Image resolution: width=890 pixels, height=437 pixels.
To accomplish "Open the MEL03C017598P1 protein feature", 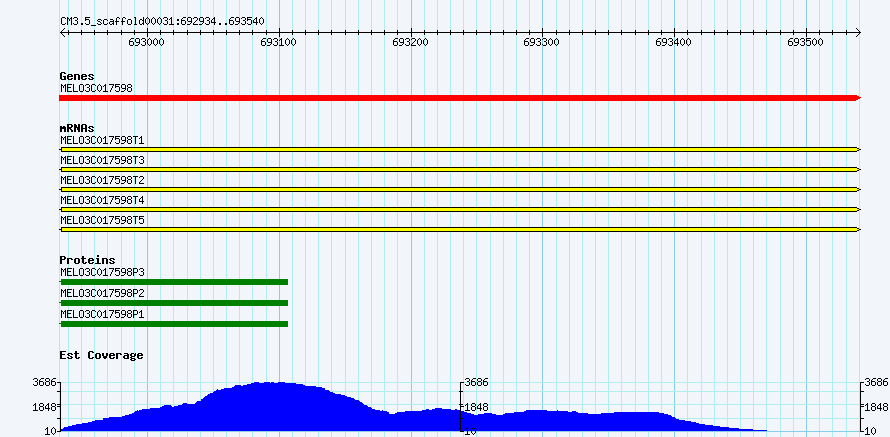I will [x=174, y=323].
